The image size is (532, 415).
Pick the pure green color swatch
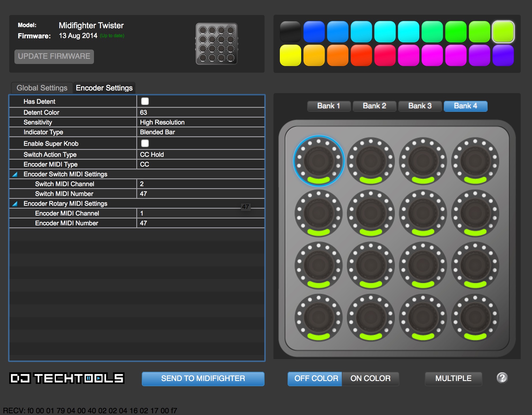[x=456, y=32]
